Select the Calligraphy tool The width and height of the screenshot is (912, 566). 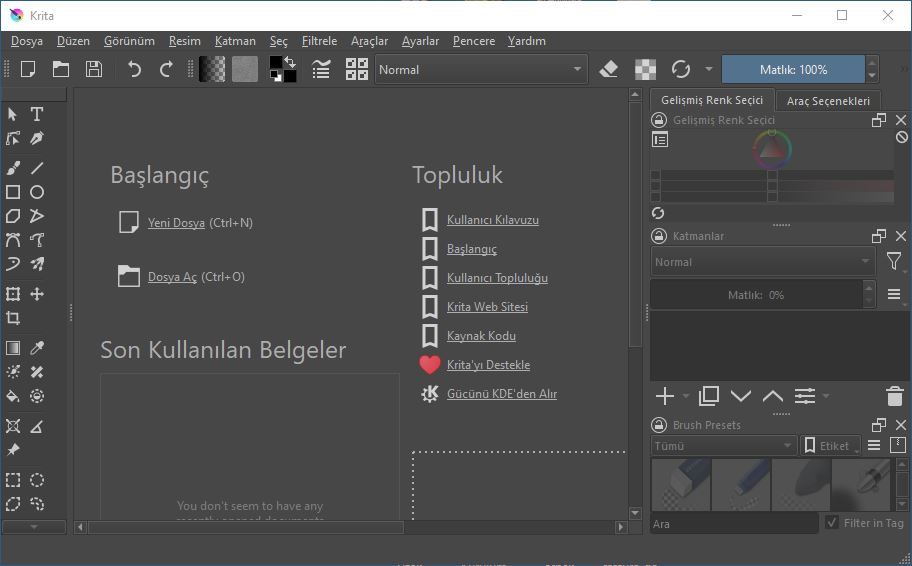pyautogui.click(x=37, y=138)
